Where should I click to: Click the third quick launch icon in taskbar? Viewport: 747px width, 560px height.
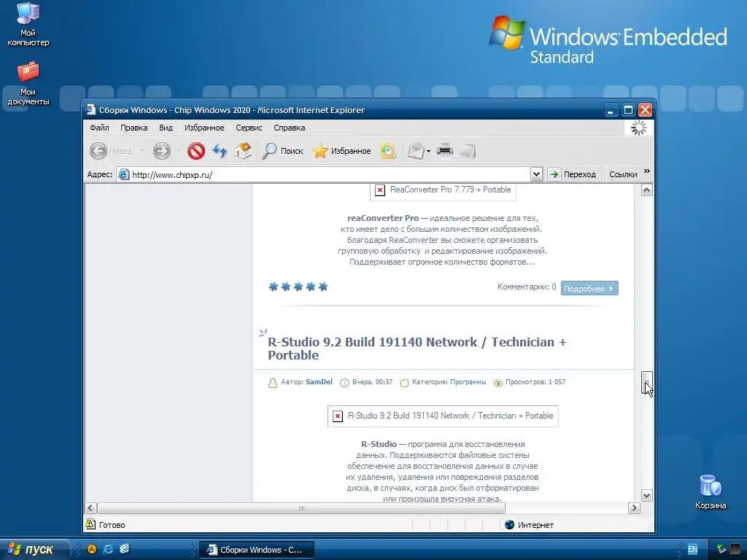(x=125, y=549)
